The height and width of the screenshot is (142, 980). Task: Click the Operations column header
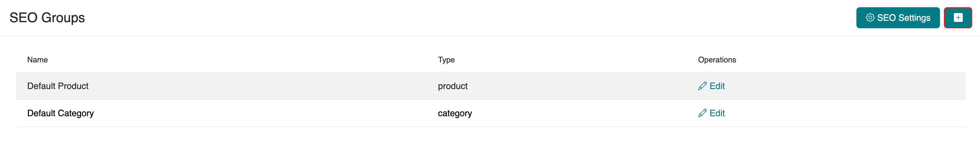click(717, 60)
